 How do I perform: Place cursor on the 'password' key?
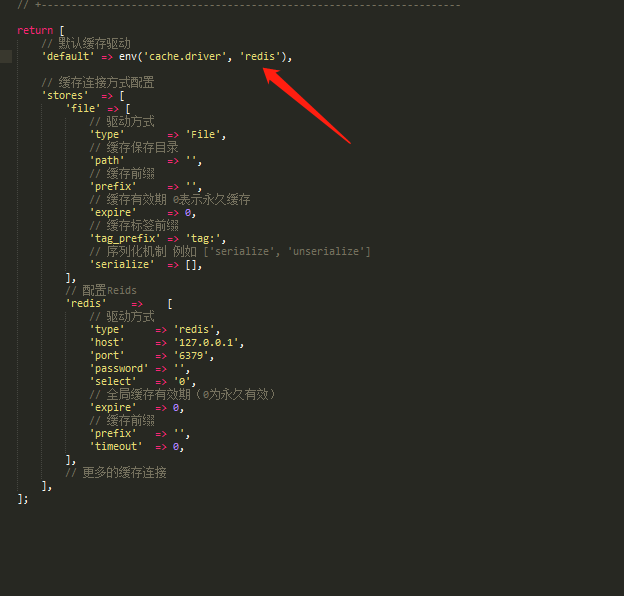pyautogui.click(x=119, y=368)
